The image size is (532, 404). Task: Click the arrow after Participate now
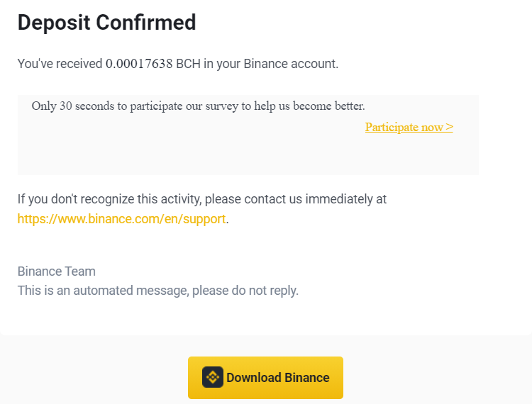point(449,127)
